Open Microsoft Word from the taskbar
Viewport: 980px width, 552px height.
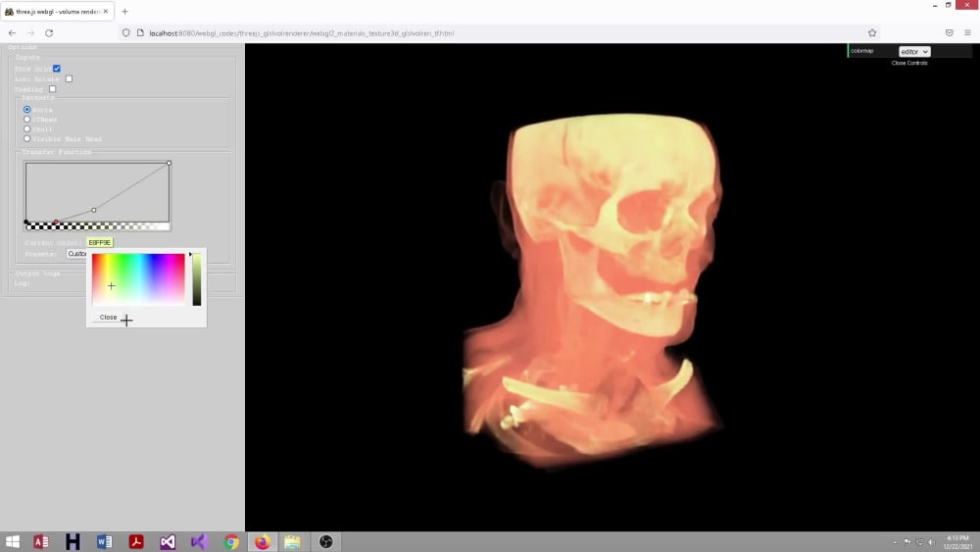[105, 541]
